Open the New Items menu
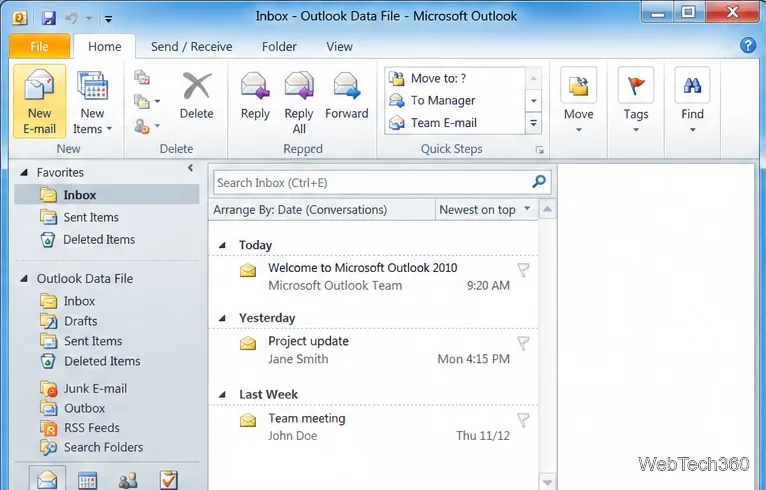This screenshot has width=766, height=490. (x=92, y=102)
